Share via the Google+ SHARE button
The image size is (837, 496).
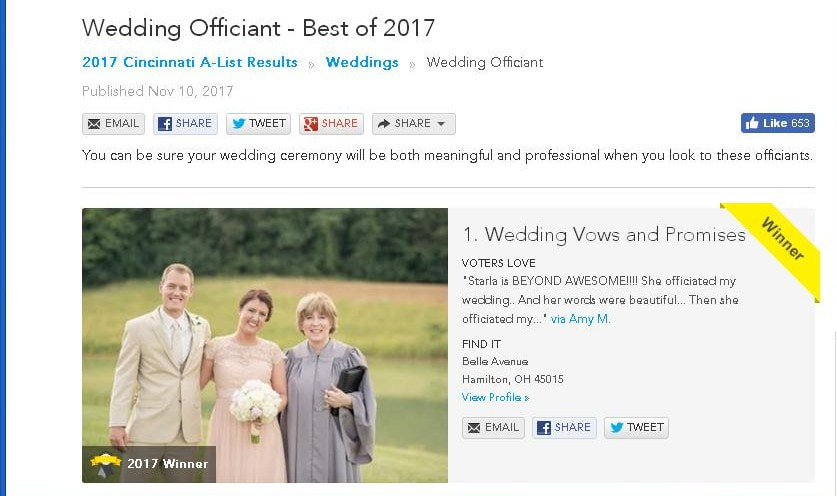pos(331,124)
